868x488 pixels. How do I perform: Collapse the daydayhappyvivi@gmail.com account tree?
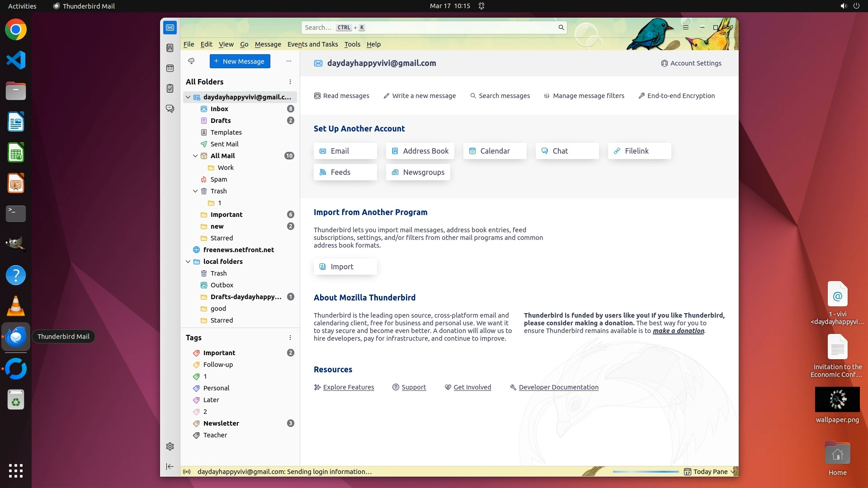click(188, 97)
